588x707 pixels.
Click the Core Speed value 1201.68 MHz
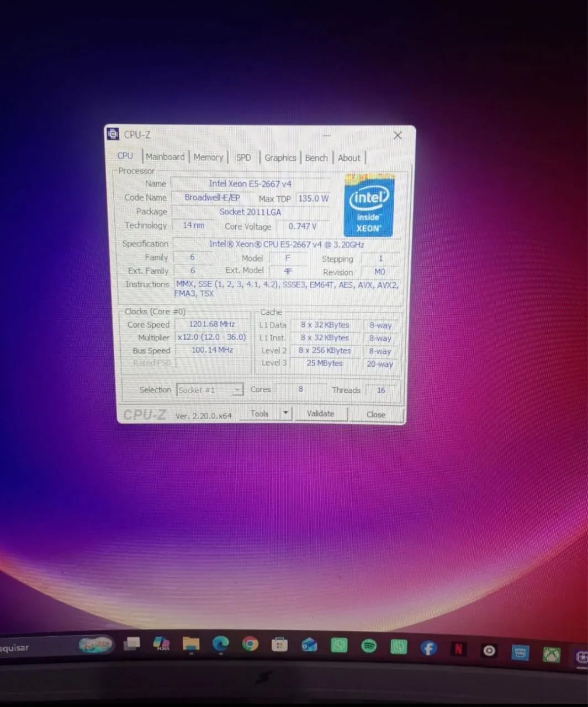(212, 324)
